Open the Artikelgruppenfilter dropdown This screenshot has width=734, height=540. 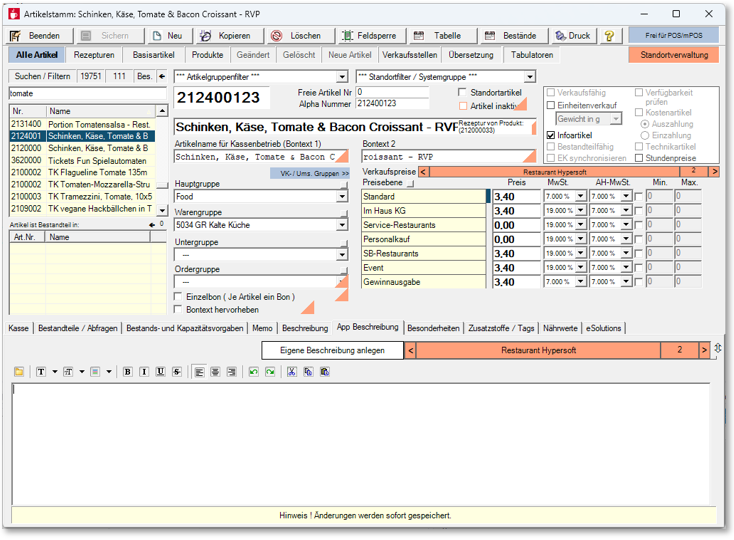[342, 77]
